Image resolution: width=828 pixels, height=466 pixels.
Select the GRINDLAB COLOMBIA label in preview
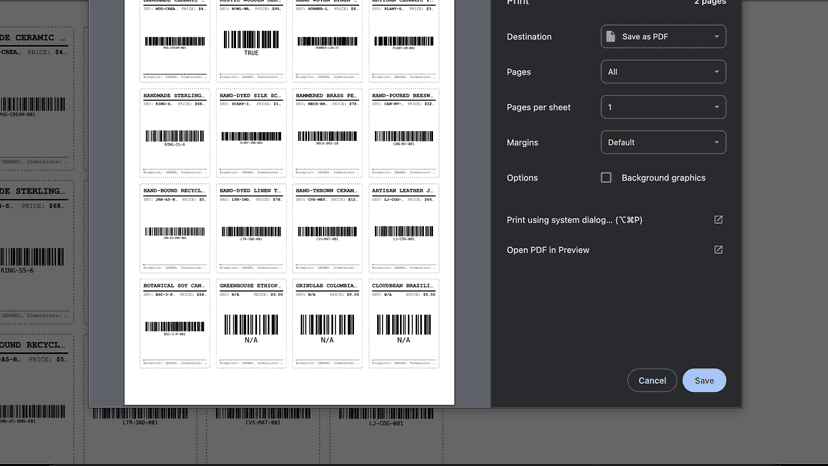coord(327,323)
